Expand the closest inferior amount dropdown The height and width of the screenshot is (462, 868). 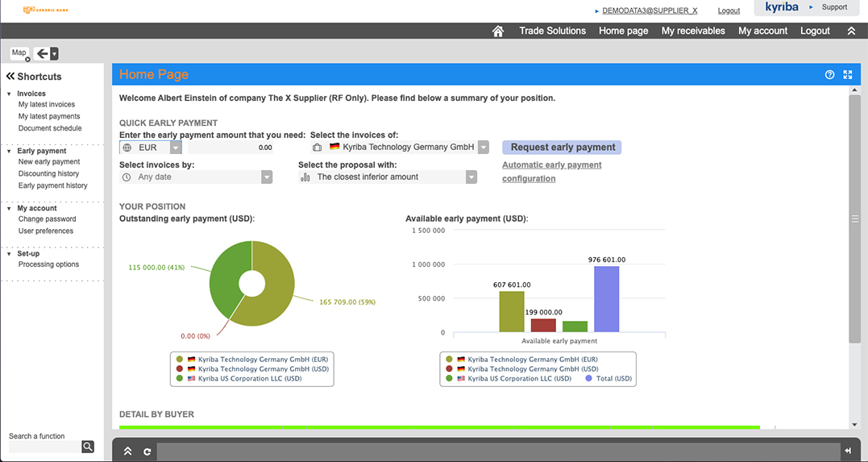[471, 177]
